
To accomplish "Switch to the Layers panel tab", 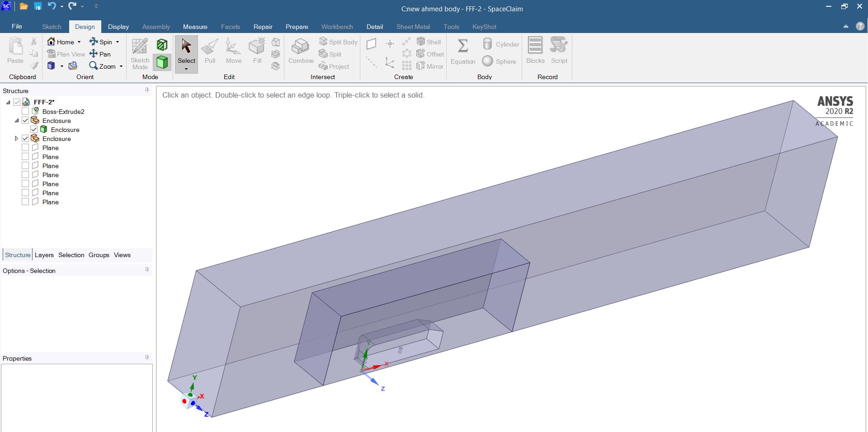I will (44, 255).
